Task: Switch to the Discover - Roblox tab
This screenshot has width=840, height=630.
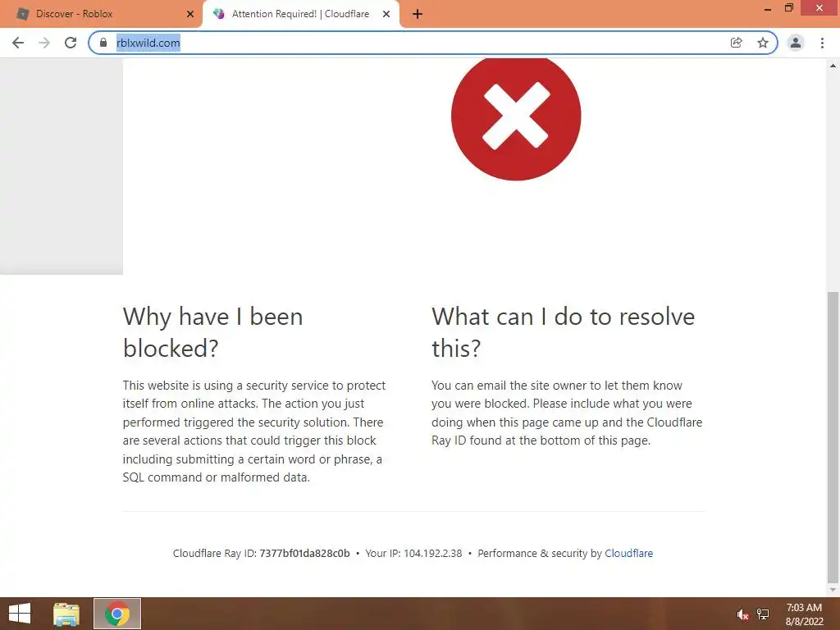Action: (101, 15)
